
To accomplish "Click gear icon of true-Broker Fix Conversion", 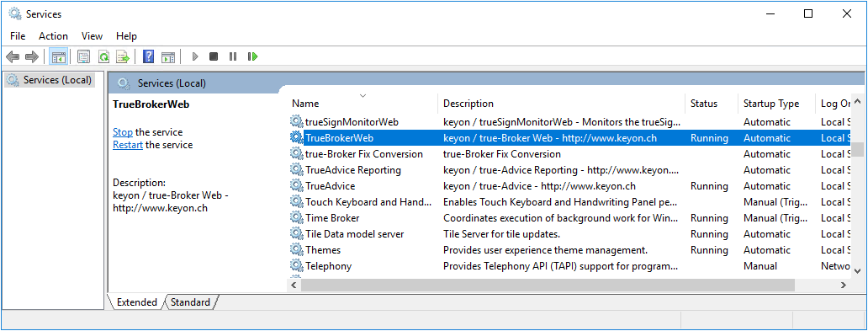I will click(x=297, y=153).
